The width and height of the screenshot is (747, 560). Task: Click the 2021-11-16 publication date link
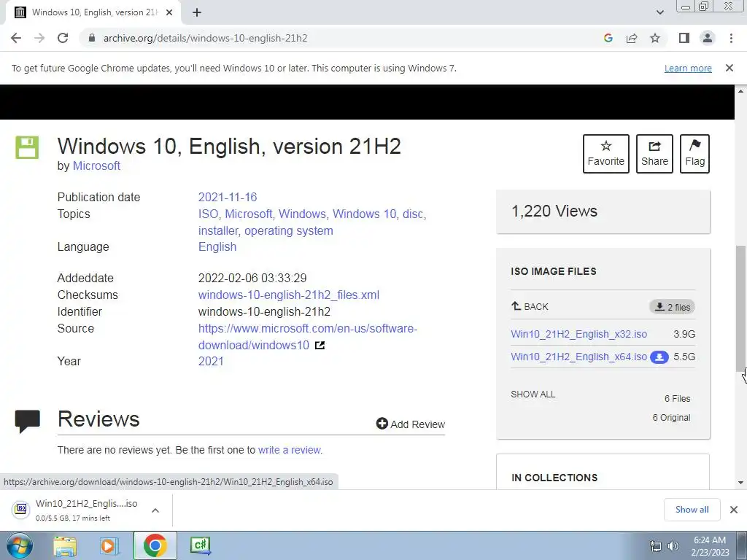click(x=228, y=197)
